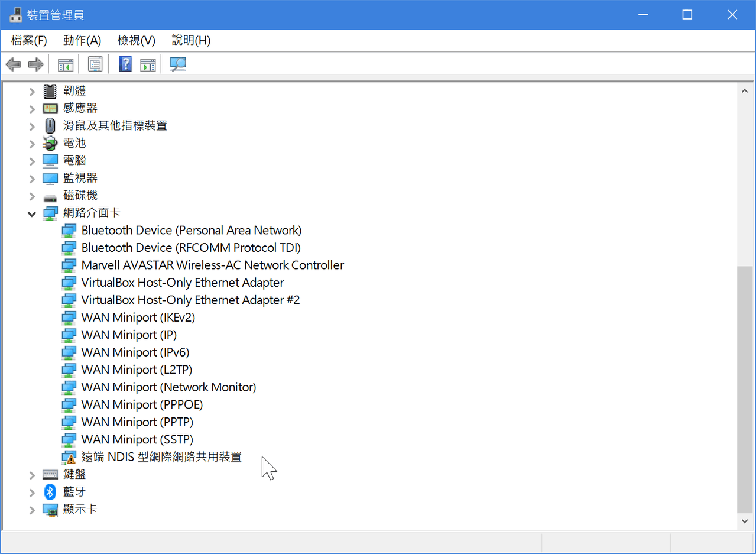Click the Bluetooth category icon beside 藍牙

click(x=50, y=491)
